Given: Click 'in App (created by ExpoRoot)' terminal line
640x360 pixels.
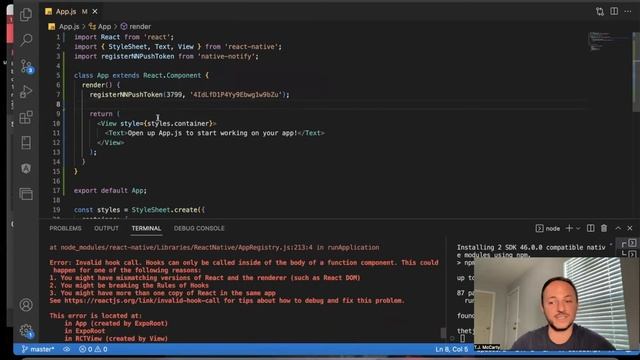Looking at the screenshot, I should (116, 323).
